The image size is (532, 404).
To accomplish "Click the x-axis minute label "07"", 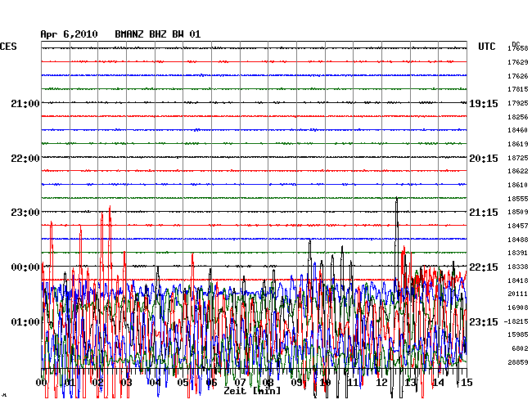I will tap(240, 383).
